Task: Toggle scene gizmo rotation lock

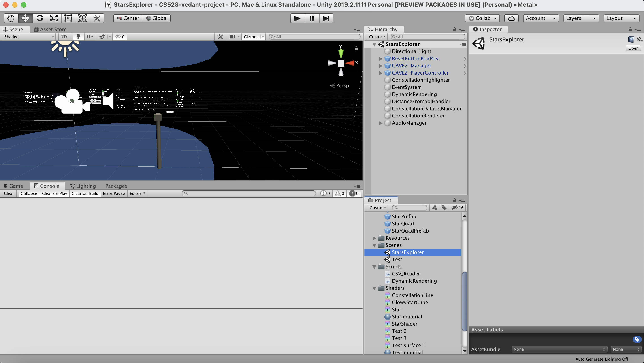Action: pos(356,49)
